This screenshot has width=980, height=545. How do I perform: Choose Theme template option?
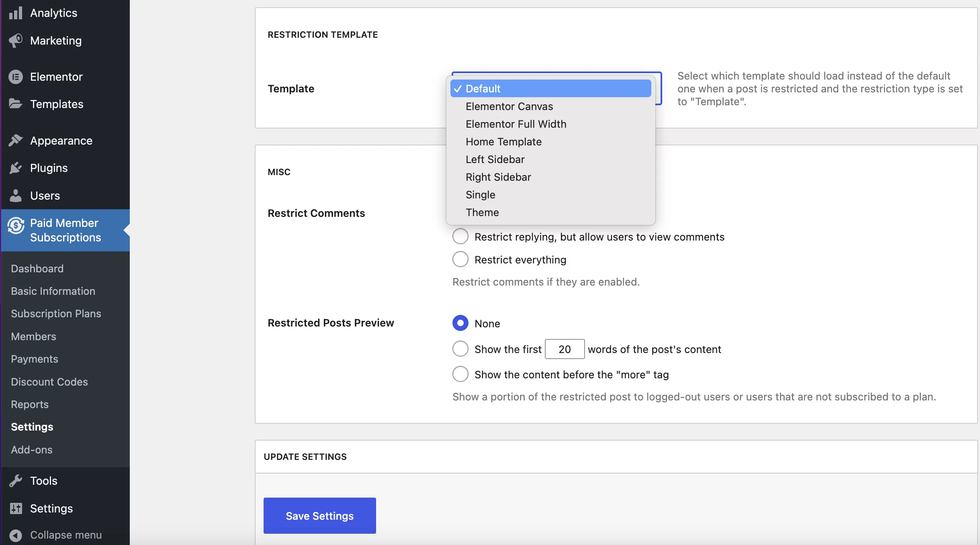[x=551, y=212]
